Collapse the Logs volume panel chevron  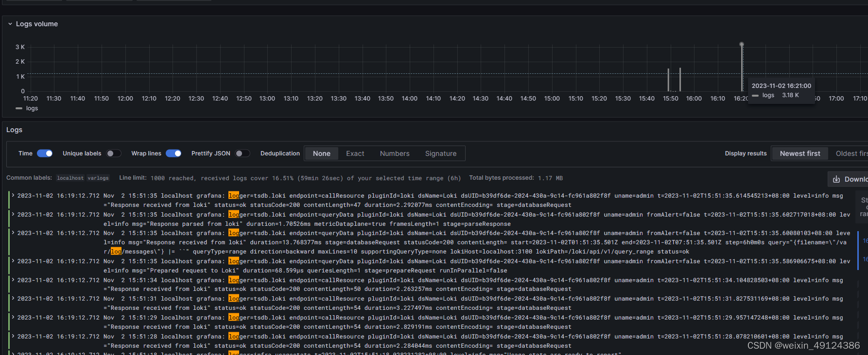click(x=10, y=24)
